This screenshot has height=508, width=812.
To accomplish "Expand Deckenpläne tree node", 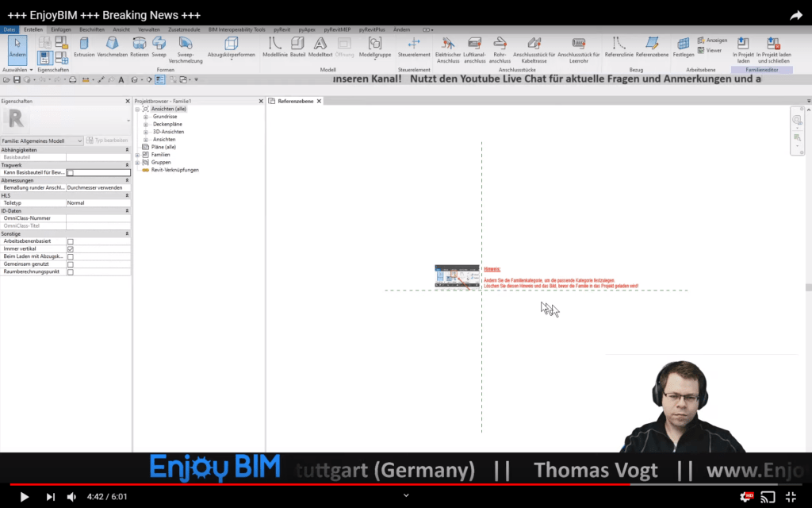I will point(146,125).
